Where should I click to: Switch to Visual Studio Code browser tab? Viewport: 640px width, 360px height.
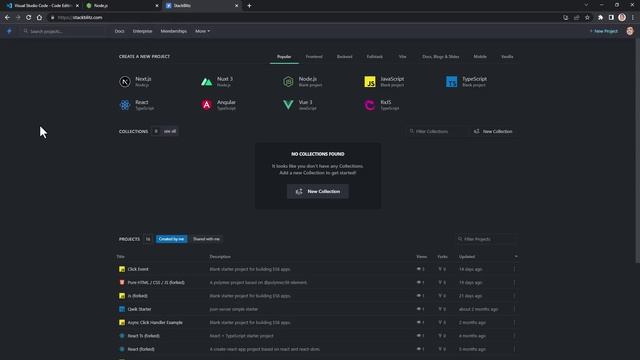click(41, 6)
